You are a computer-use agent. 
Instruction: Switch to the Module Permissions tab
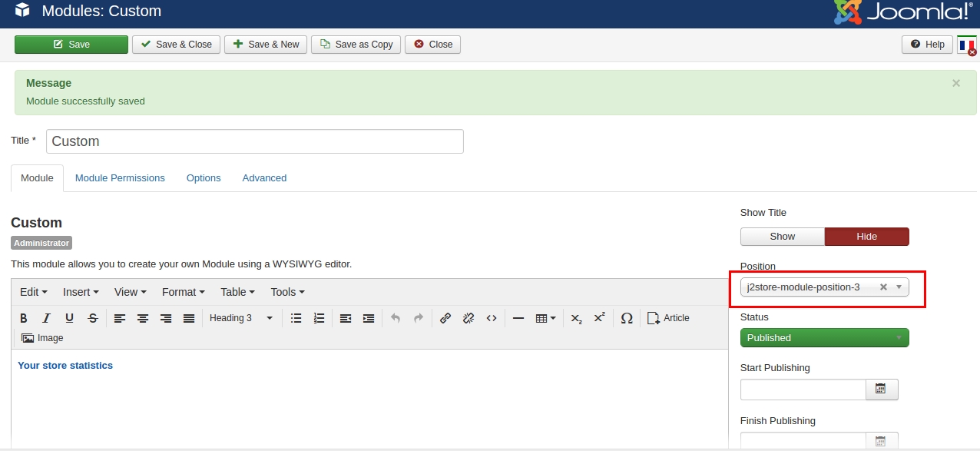120,178
